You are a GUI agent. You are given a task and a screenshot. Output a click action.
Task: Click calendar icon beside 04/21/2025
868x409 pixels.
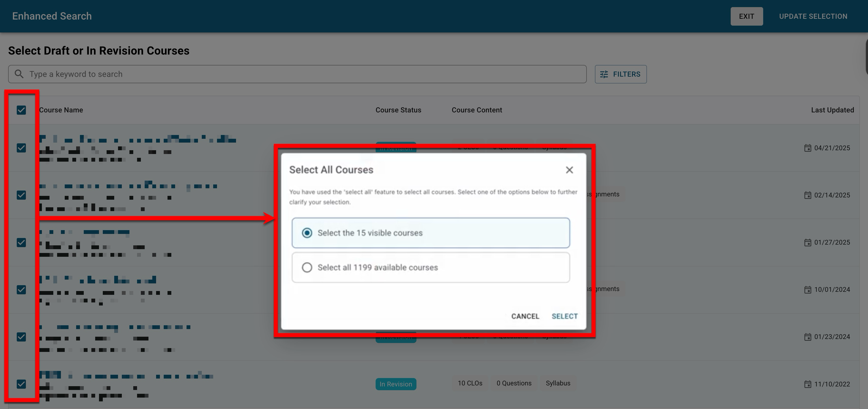pyautogui.click(x=807, y=148)
